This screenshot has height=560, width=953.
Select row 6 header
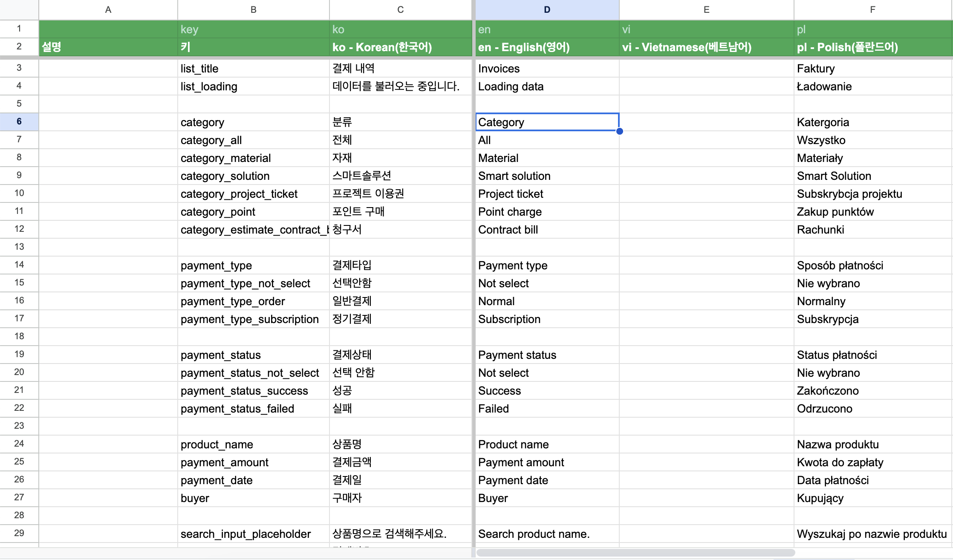[x=19, y=121]
